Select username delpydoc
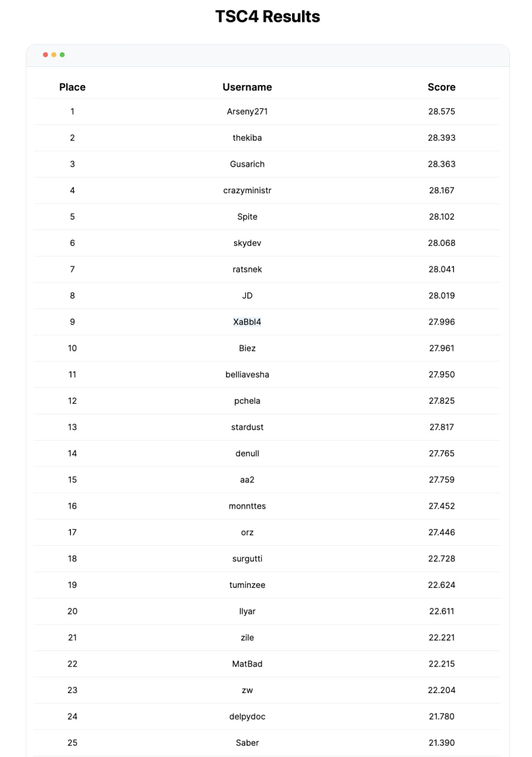The height and width of the screenshot is (757, 532). pyautogui.click(x=247, y=716)
